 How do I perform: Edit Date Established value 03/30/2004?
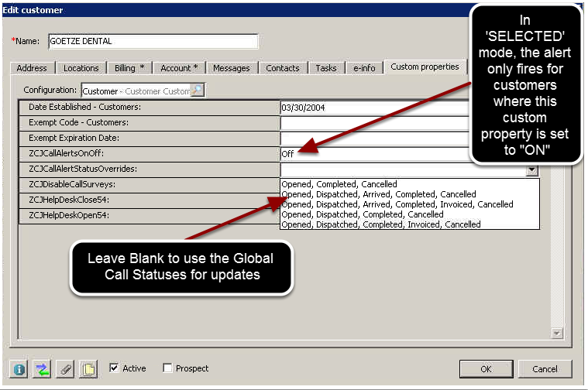coord(375,108)
